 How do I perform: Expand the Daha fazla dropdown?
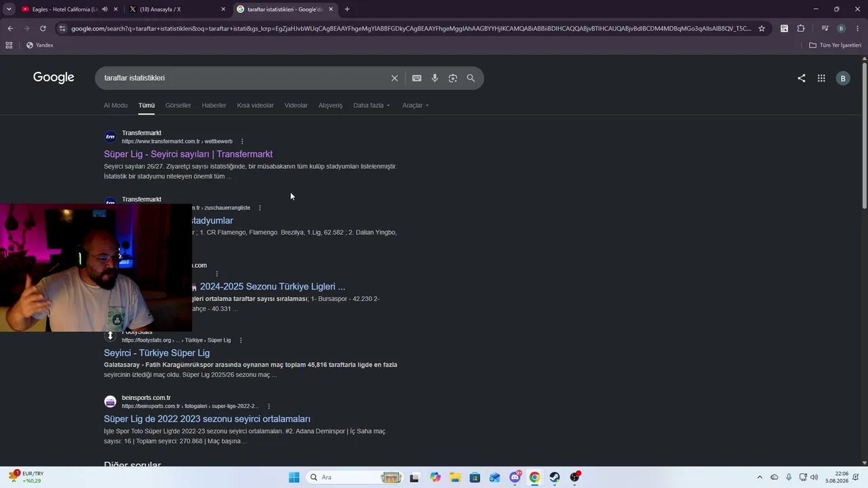click(x=372, y=106)
